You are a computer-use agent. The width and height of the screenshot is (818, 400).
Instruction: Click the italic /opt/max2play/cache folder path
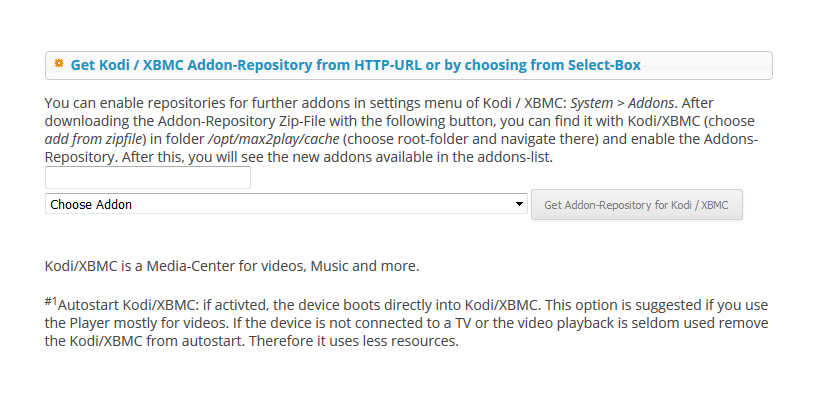[273, 139]
